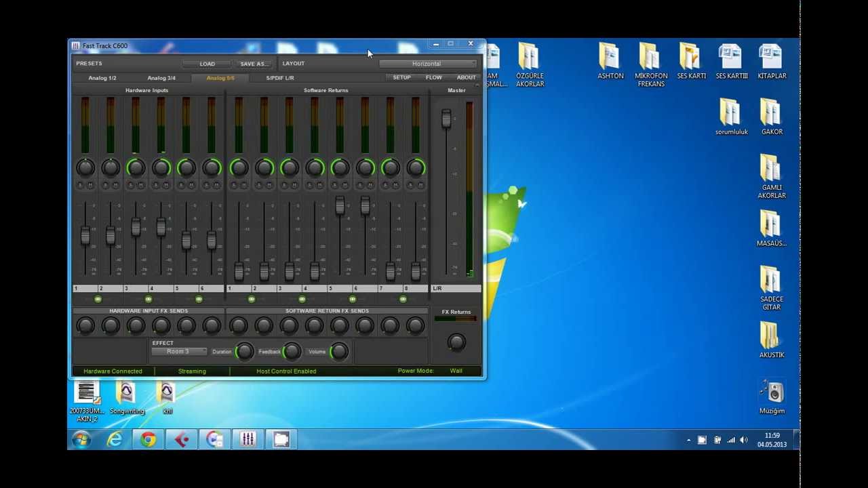
Task: Click the Host Control Enabled status text
Action: point(286,371)
